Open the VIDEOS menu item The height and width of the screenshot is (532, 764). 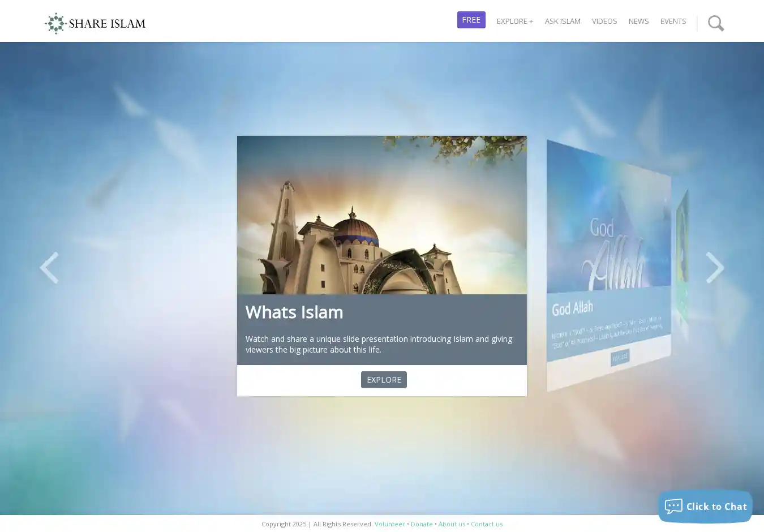604,21
